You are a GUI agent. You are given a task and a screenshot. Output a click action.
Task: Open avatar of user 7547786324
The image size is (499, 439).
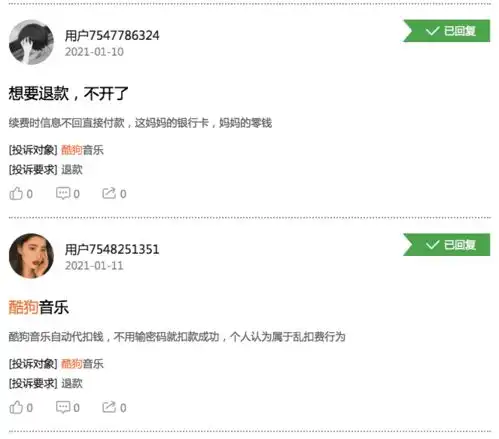[31, 42]
